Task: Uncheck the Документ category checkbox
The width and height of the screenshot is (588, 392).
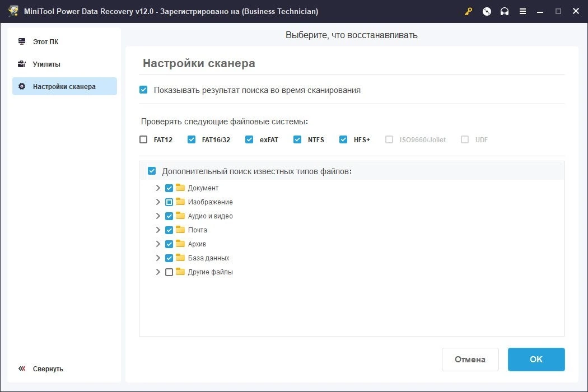Action: click(x=169, y=188)
